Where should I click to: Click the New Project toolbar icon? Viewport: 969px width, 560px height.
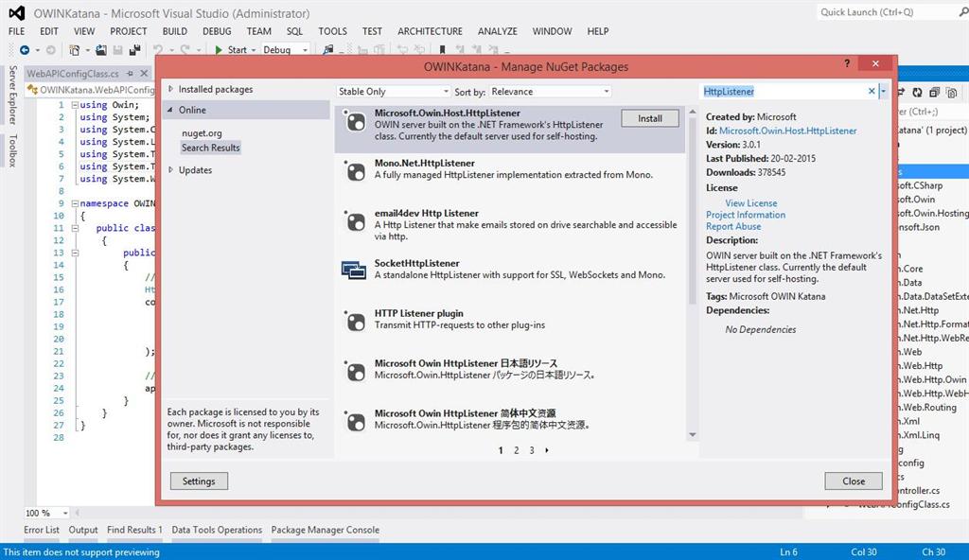pyautogui.click(x=74, y=50)
